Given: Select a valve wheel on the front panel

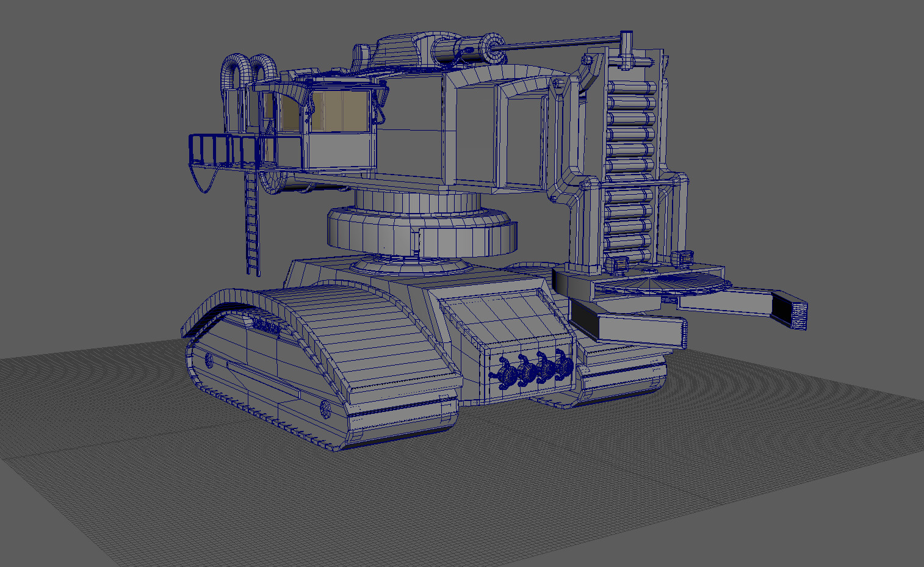Looking at the screenshot, I should (x=510, y=372).
